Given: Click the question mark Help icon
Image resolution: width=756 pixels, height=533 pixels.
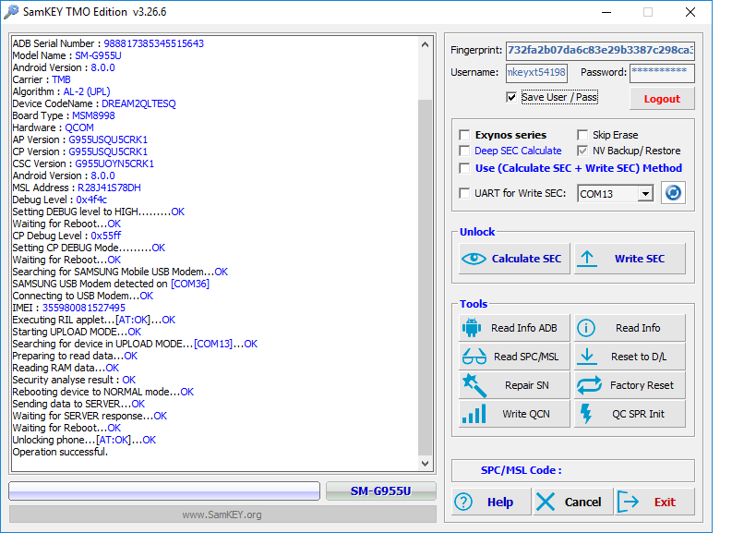Looking at the screenshot, I should click(463, 503).
